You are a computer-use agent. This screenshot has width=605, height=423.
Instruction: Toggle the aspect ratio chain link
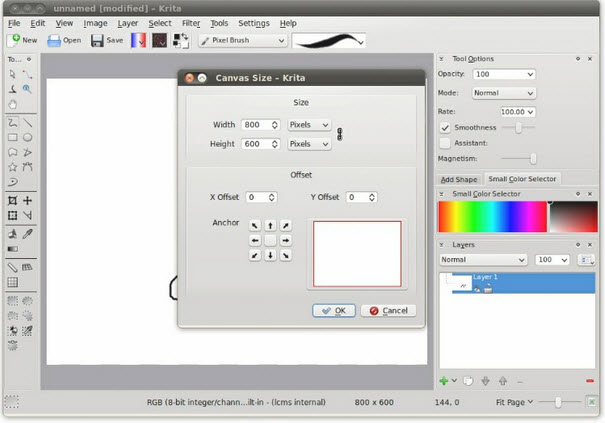pos(340,134)
